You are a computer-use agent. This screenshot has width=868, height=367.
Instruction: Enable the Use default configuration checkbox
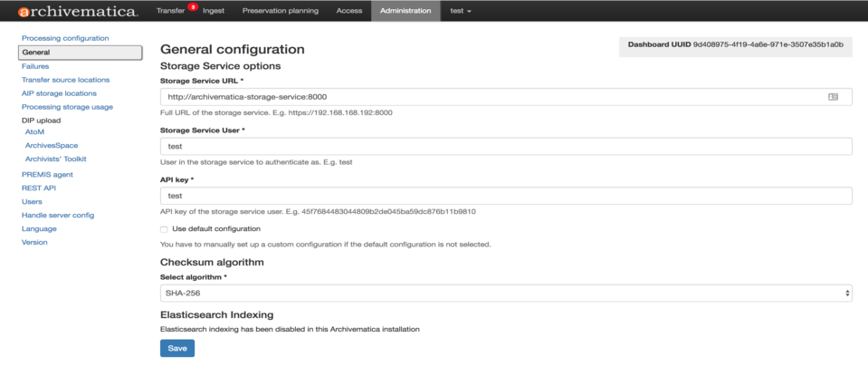(x=164, y=229)
